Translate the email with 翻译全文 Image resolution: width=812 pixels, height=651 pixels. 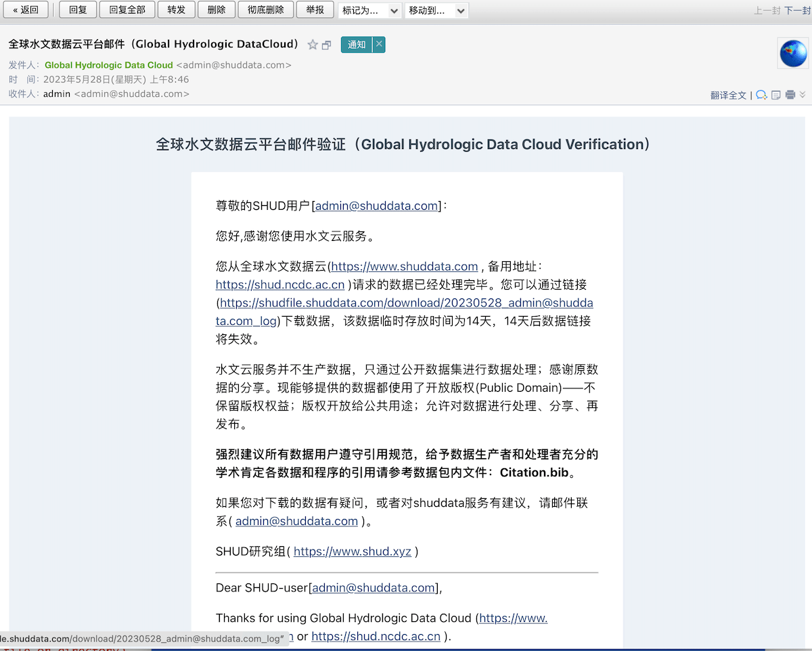[x=728, y=95]
